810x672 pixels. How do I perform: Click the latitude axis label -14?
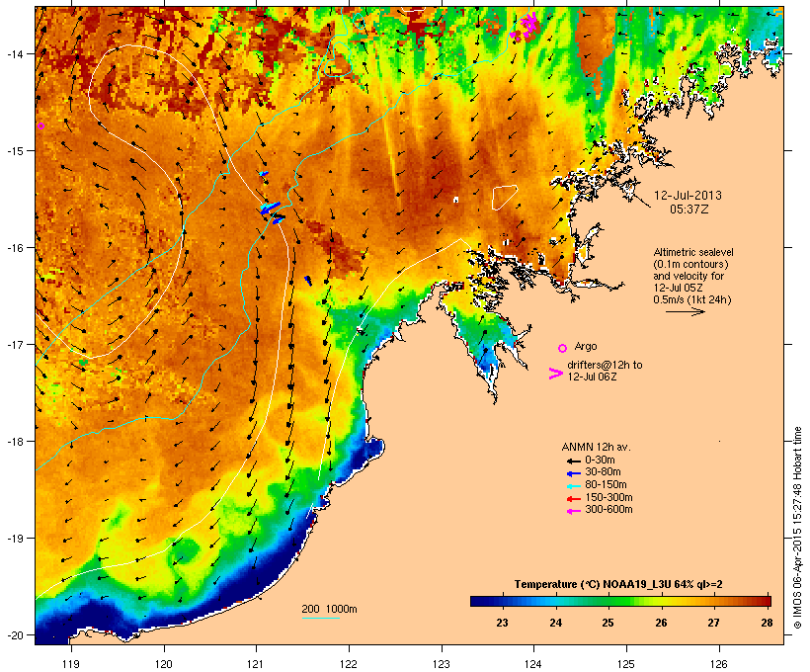coord(14,53)
